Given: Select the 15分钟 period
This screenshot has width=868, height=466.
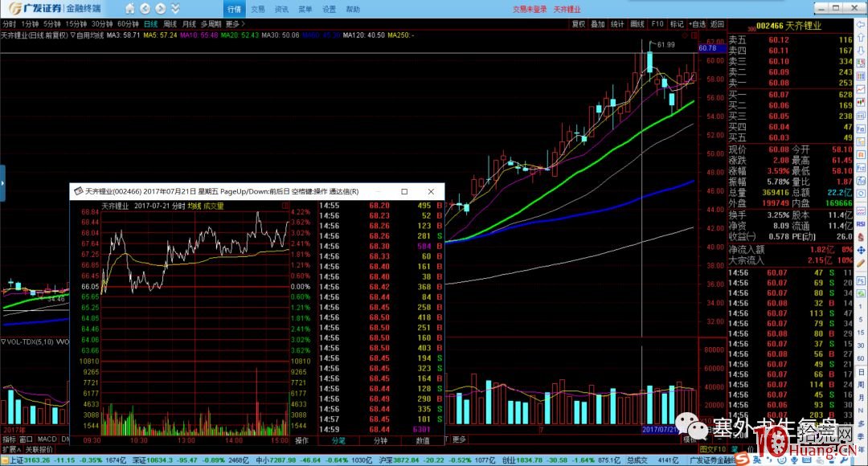Looking at the screenshot, I should pyautogui.click(x=76, y=24).
